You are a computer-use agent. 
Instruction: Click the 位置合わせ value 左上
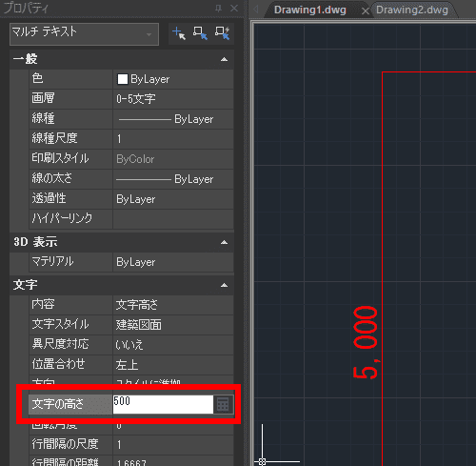(x=173, y=365)
